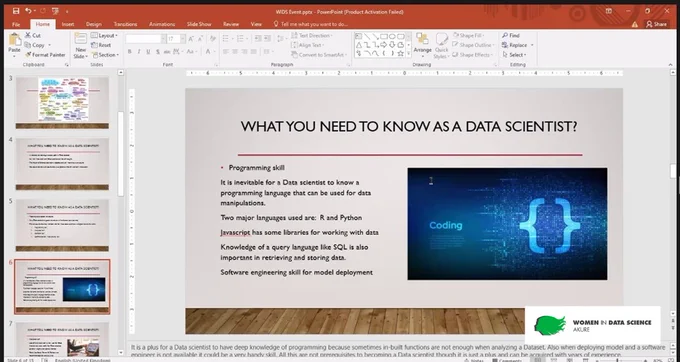
Task: Toggle bold formatting
Action: pyautogui.click(x=129, y=52)
